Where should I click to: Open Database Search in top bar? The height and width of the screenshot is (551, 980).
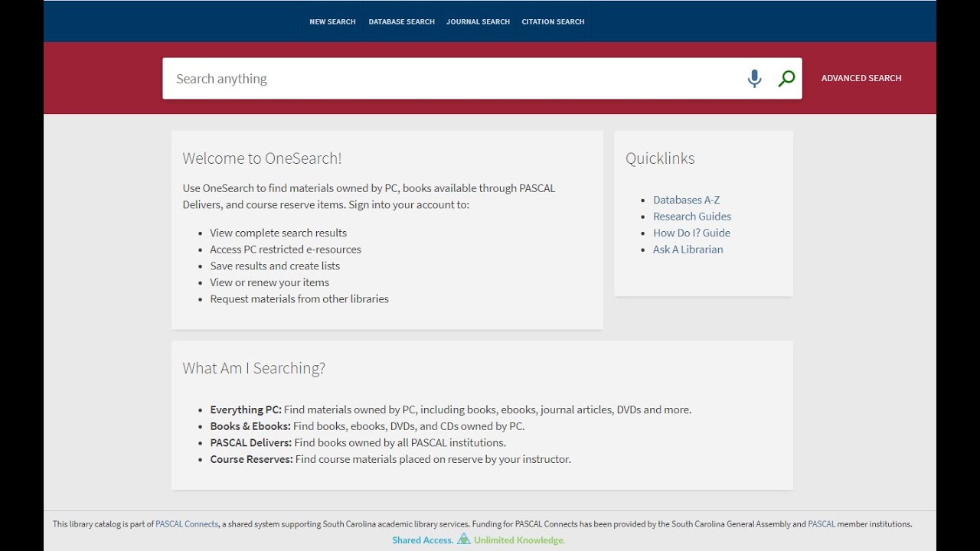coord(401,21)
